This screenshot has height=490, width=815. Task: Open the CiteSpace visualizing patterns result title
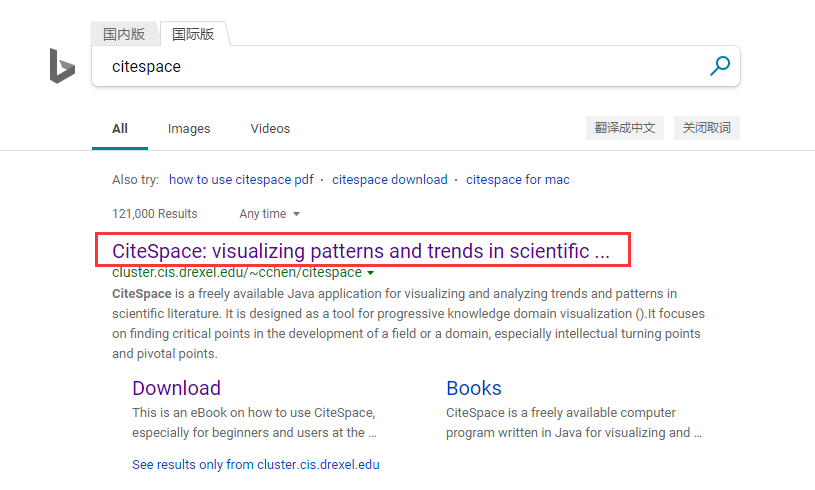(x=360, y=251)
